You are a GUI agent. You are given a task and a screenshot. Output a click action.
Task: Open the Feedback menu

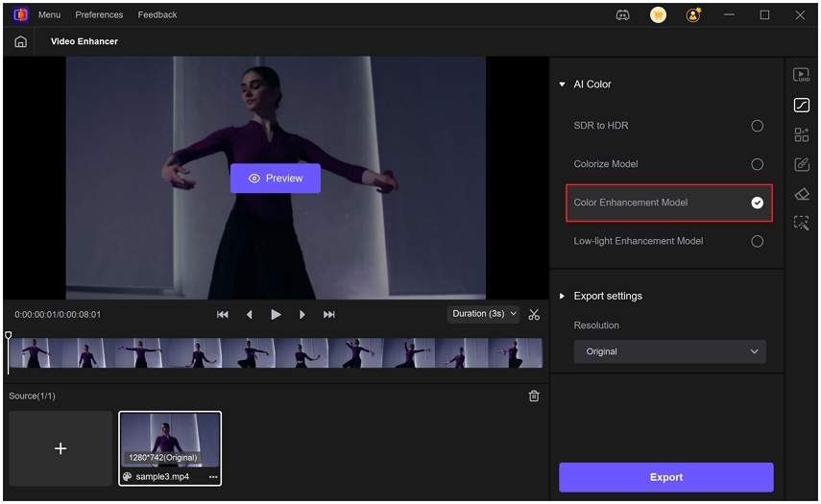tap(157, 14)
